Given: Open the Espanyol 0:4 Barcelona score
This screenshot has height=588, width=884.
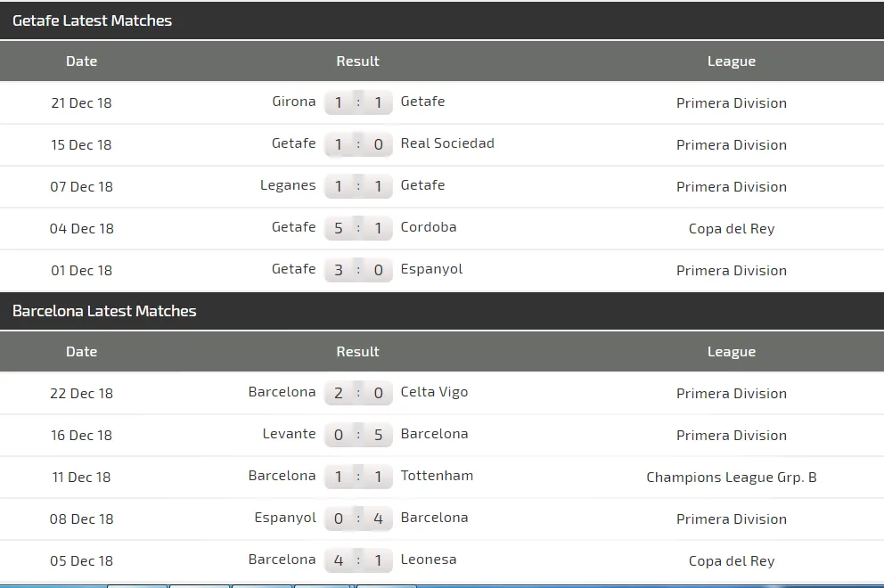Looking at the screenshot, I should (358, 519).
